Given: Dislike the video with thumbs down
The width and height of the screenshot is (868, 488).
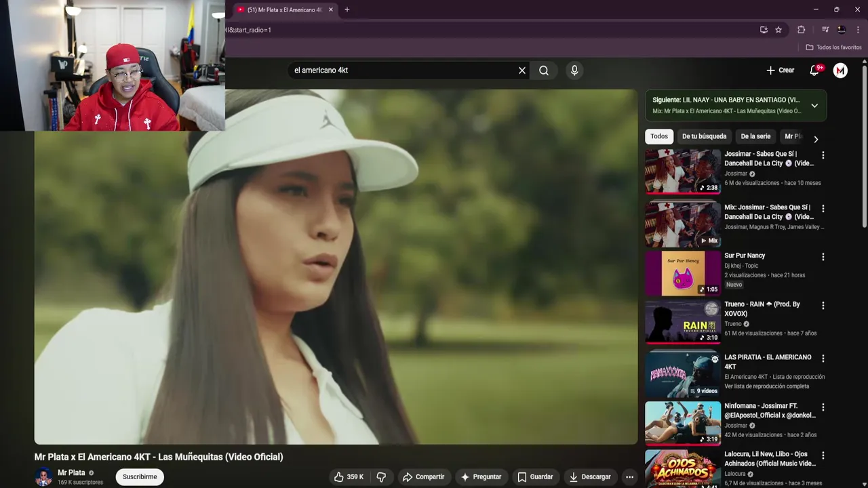Looking at the screenshot, I should pyautogui.click(x=381, y=477).
